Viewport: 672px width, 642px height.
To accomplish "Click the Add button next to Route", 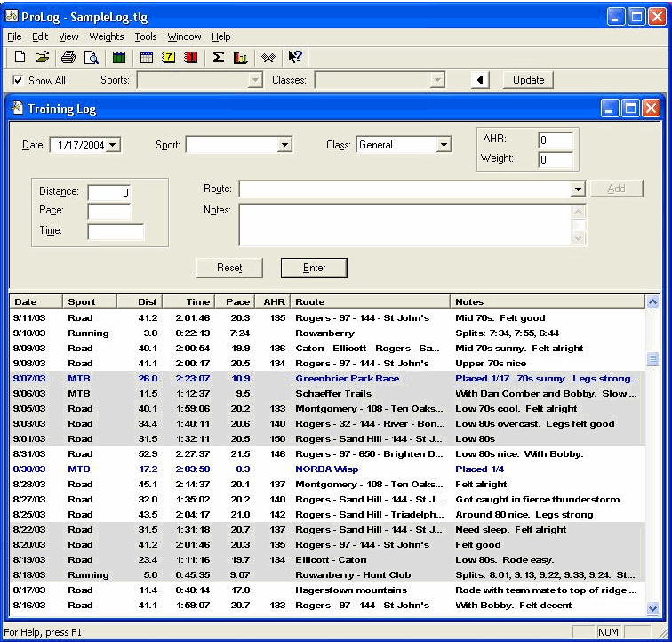I will pyautogui.click(x=616, y=189).
